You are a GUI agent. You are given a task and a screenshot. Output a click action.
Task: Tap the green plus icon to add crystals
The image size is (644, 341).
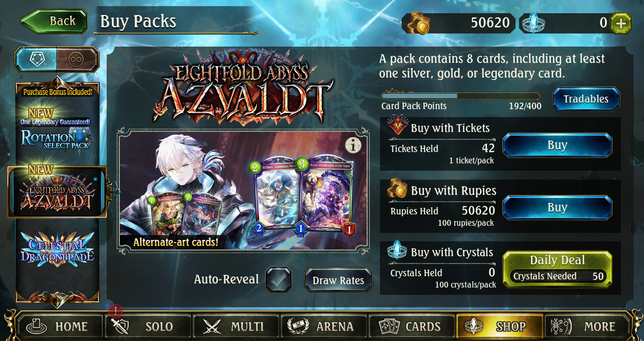[x=621, y=23]
